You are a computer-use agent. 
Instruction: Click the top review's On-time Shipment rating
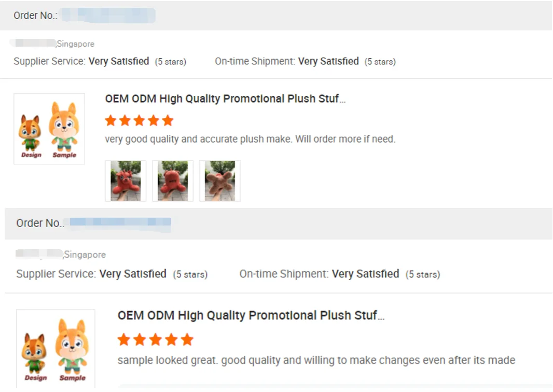pyautogui.click(x=328, y=61)
